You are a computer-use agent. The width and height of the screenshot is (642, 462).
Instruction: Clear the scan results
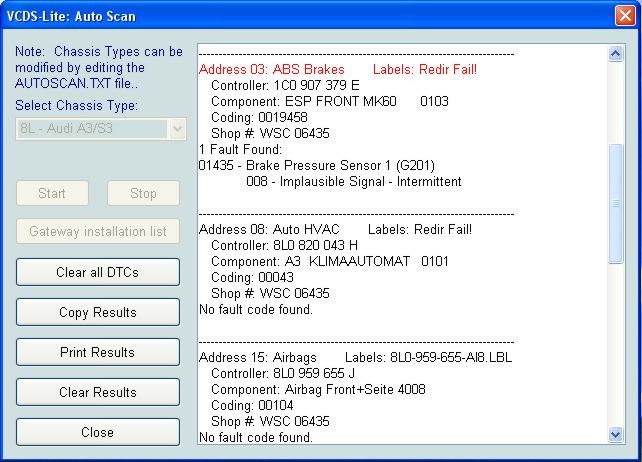tap(98, 392)
